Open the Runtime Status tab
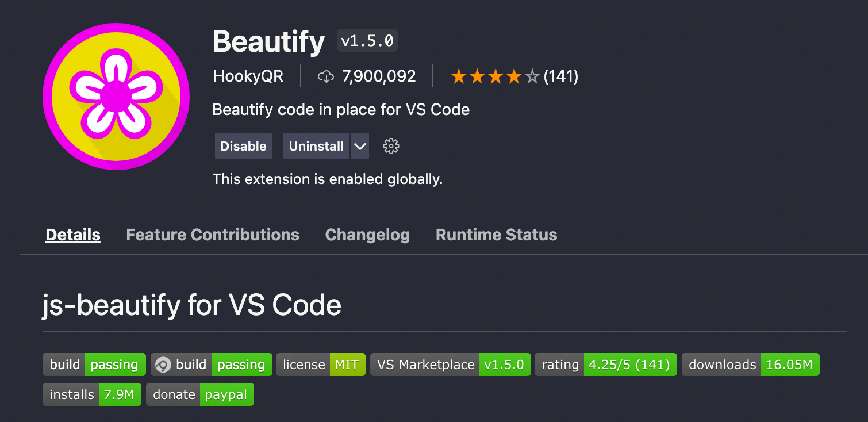Image resolution: width=868 pixels, height=422 pixels. point(497,235)
